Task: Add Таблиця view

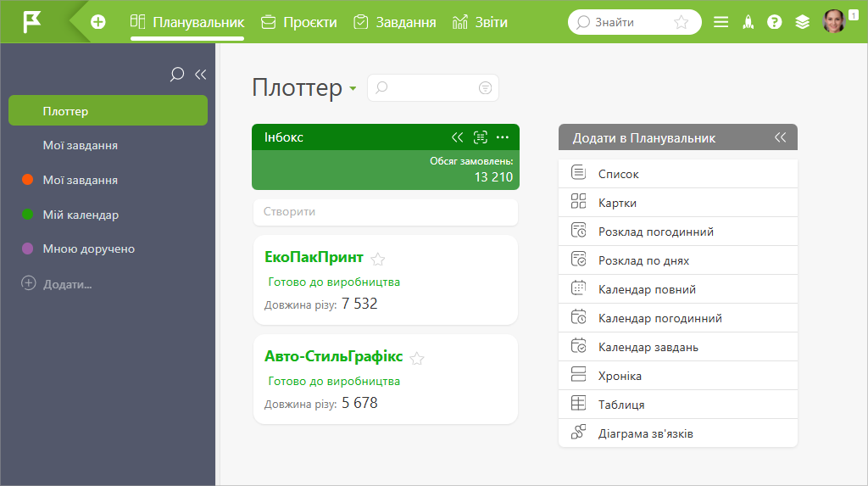Action: tap(678, 404)
